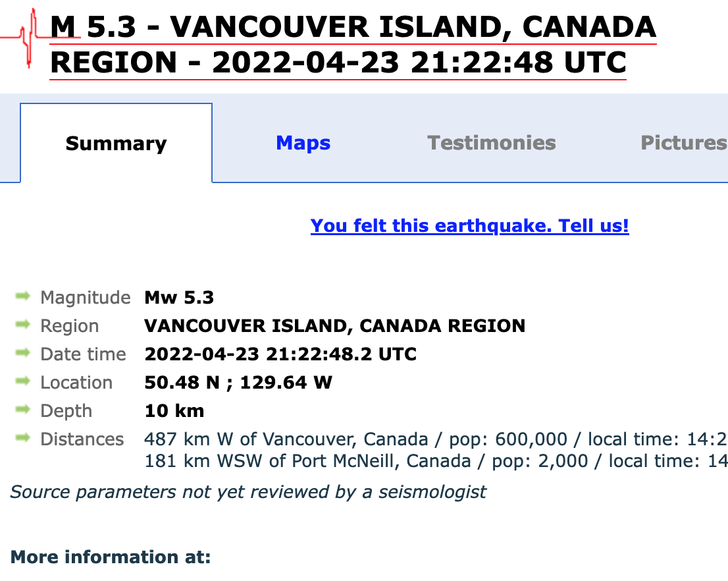
Task: Go to the Pictures tab
Action: coord(683,143)
